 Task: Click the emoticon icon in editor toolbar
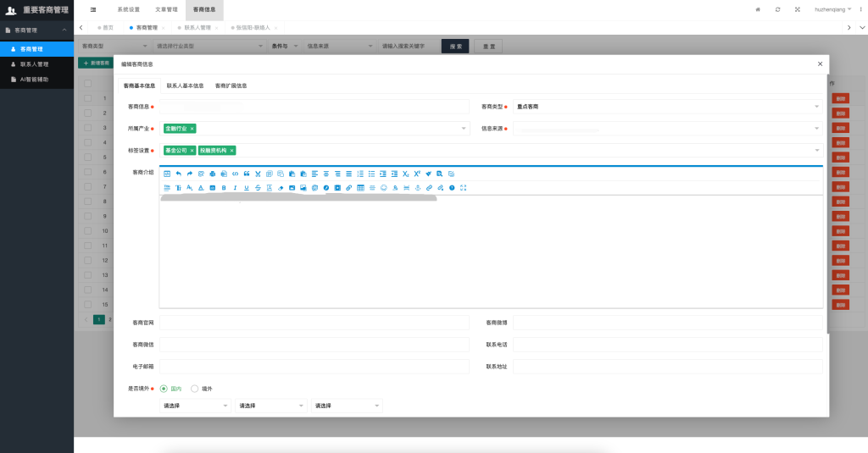pyautogui.click(x=384, y=187)
